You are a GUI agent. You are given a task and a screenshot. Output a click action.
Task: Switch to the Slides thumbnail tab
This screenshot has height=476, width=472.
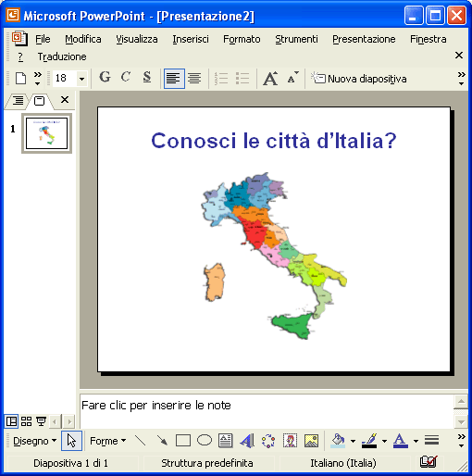click(39, 101)
